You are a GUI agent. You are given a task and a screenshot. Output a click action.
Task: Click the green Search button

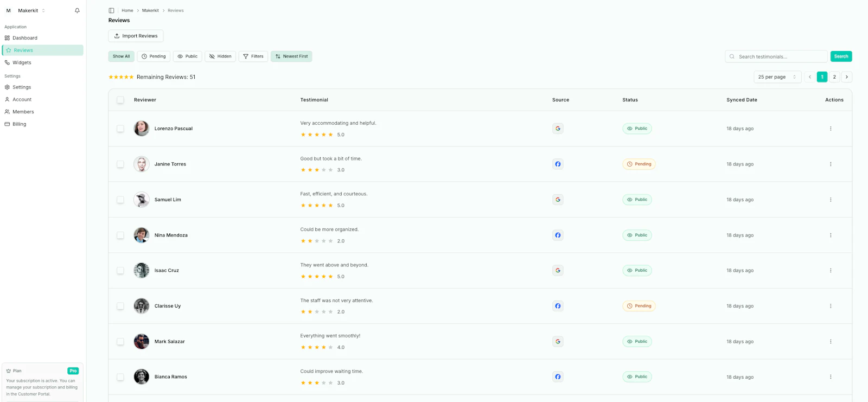coord(841,56)
